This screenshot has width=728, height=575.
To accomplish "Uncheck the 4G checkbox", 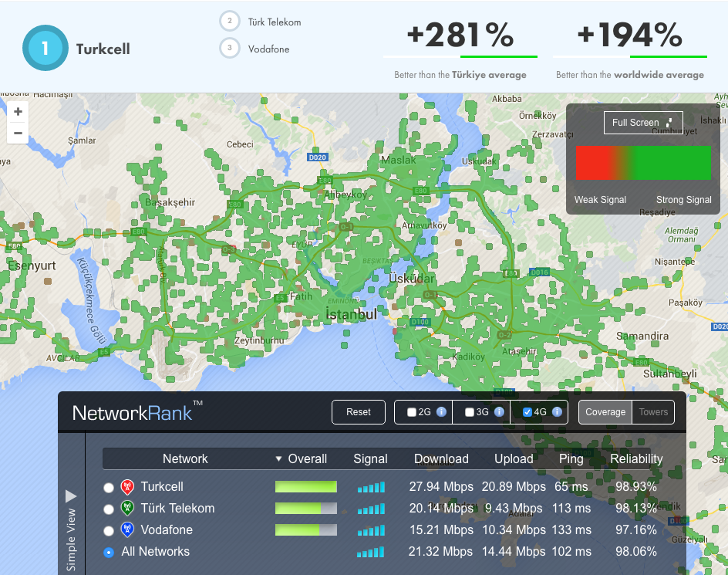I will [527, 412].
